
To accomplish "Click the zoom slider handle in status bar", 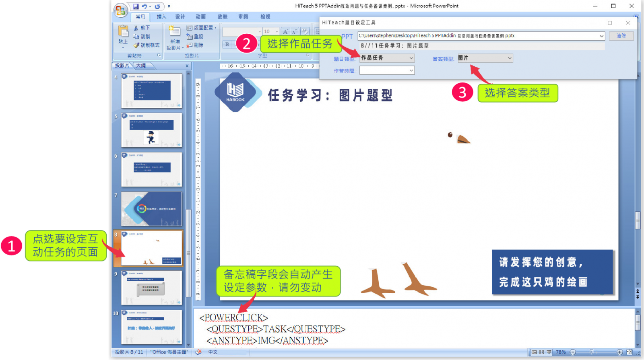I will tap(591, 352).
